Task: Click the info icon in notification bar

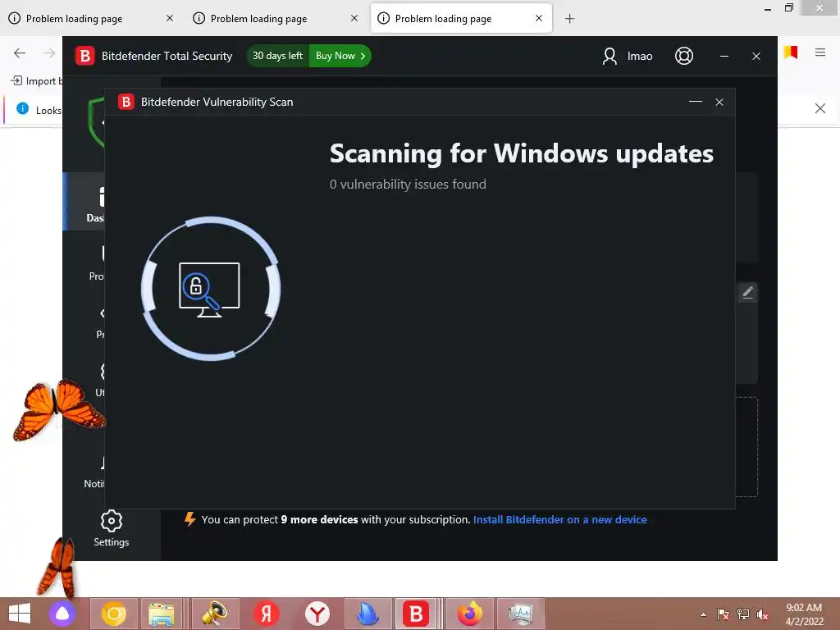Action: pyautogui.click(x=22, y=109)
